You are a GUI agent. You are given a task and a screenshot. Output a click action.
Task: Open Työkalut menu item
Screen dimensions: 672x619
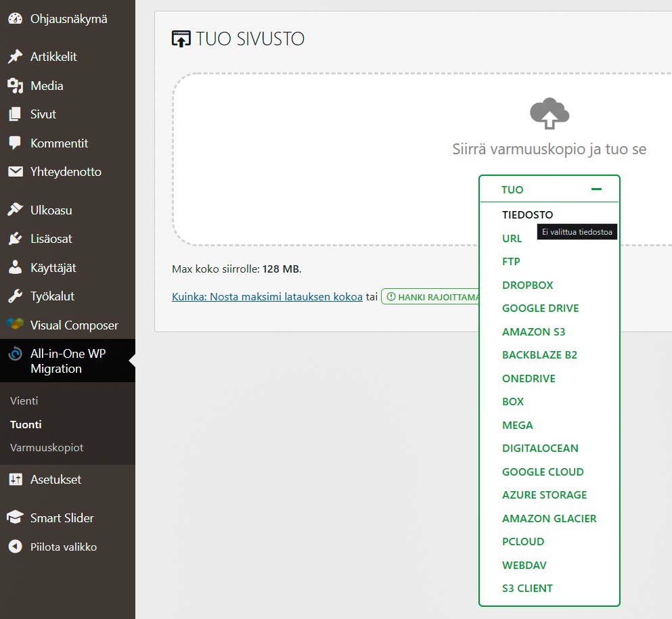(68, 296)
